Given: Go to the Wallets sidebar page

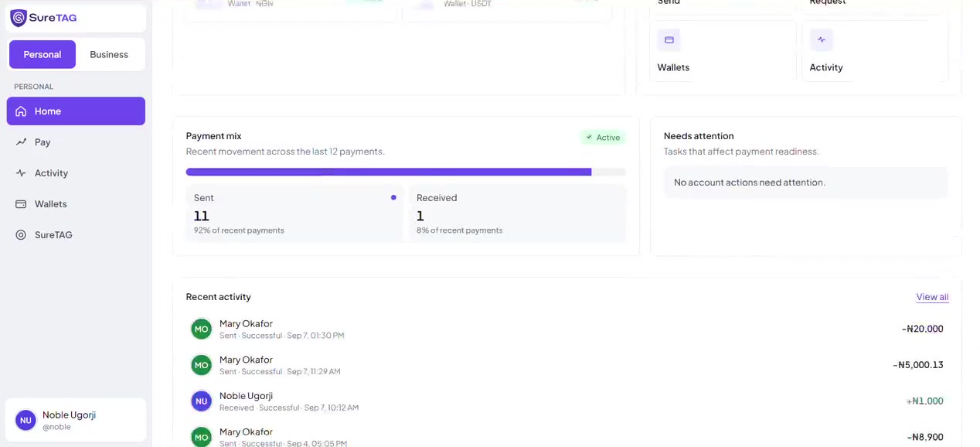Looking at the screenshot, I should click(x=76, y=204).
